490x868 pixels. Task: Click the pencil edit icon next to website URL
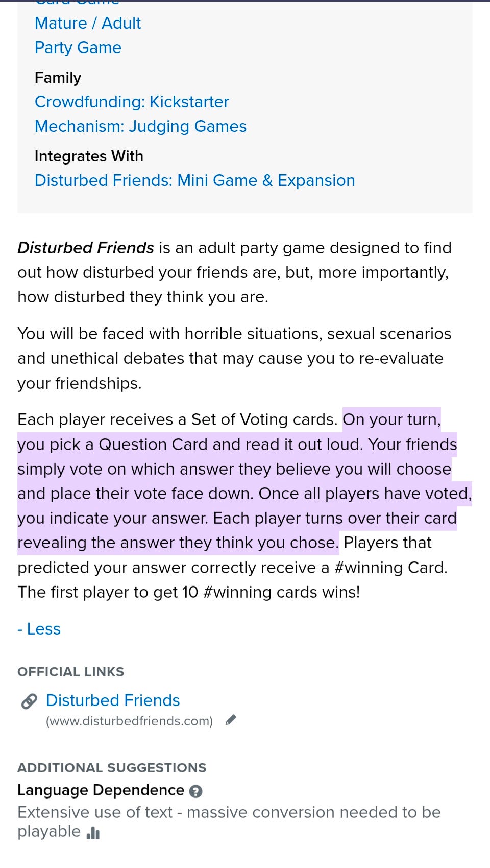[231, 720]
